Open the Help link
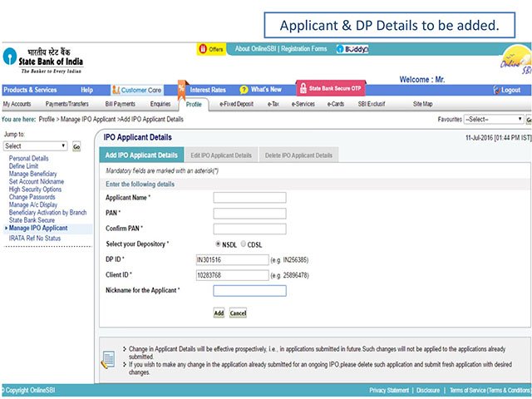The width and height of the screenshot is (532, 399). pyautogui.click(x=86, y=90)
